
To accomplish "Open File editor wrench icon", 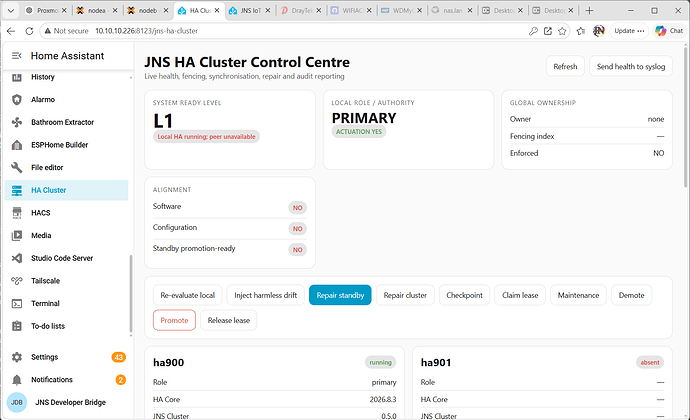I will [x=17, y=167].
